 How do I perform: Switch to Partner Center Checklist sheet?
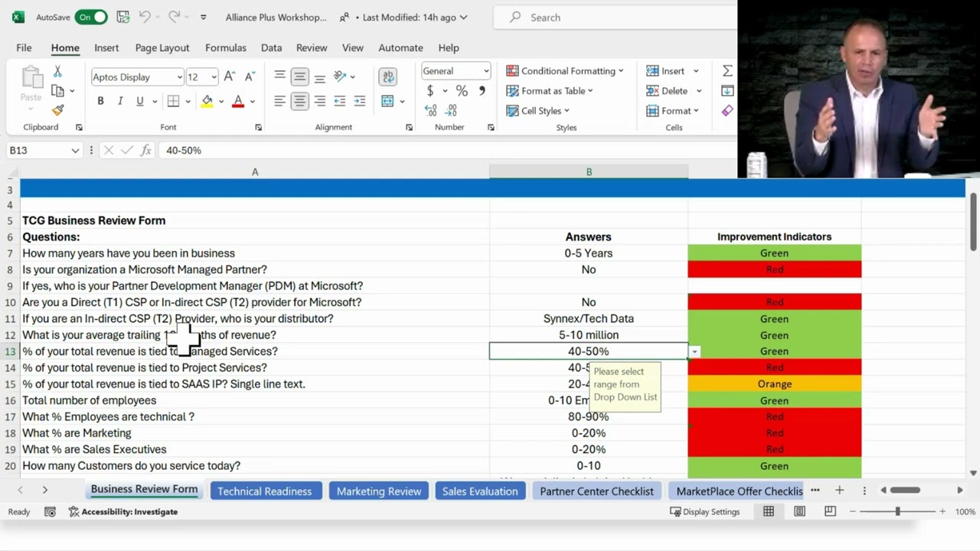click(596, 491)
